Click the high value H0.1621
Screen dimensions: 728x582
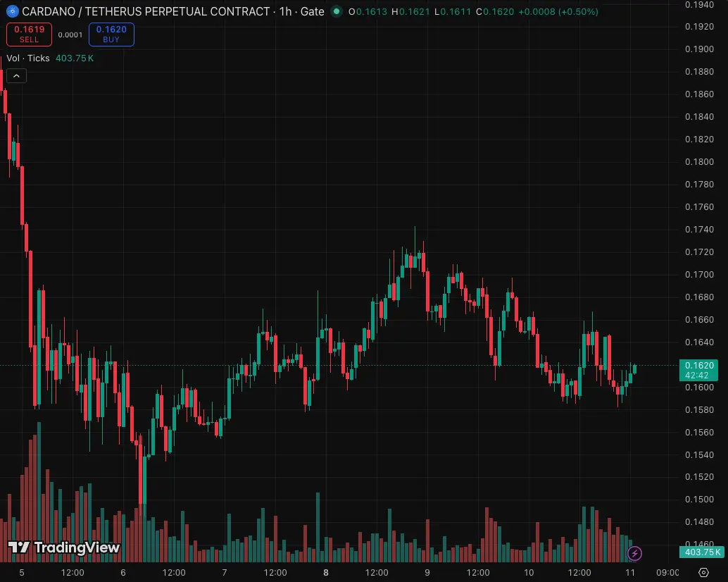pos(410,11)
